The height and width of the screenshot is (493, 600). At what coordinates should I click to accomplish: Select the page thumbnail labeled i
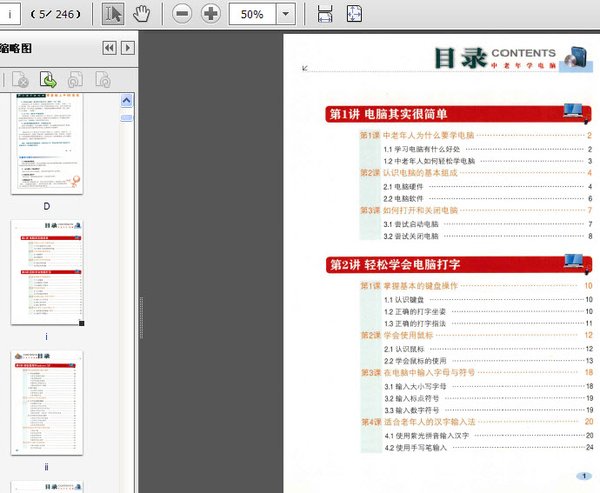47,271
